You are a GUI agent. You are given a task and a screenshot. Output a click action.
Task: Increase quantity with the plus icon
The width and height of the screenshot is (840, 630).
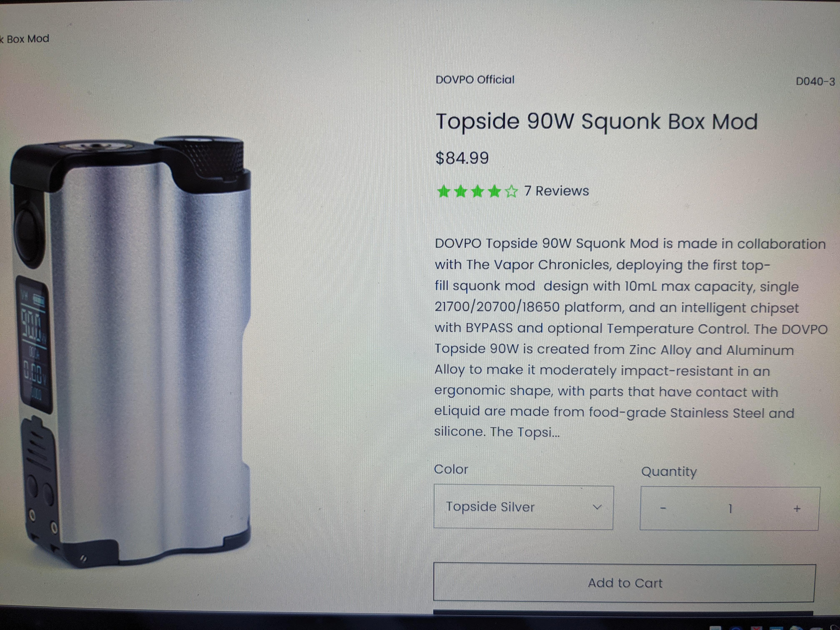(797, 509)
